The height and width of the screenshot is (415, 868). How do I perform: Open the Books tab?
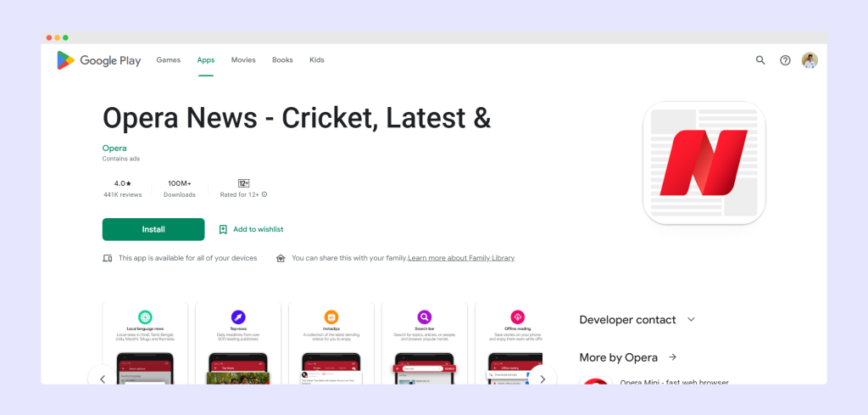click(x=282, y=60)
